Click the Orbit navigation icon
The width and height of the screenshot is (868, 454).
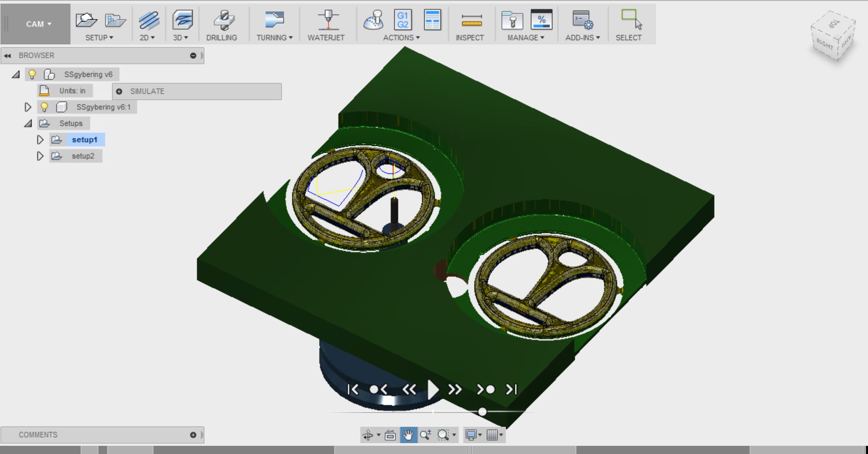click(x=368, y=435)
